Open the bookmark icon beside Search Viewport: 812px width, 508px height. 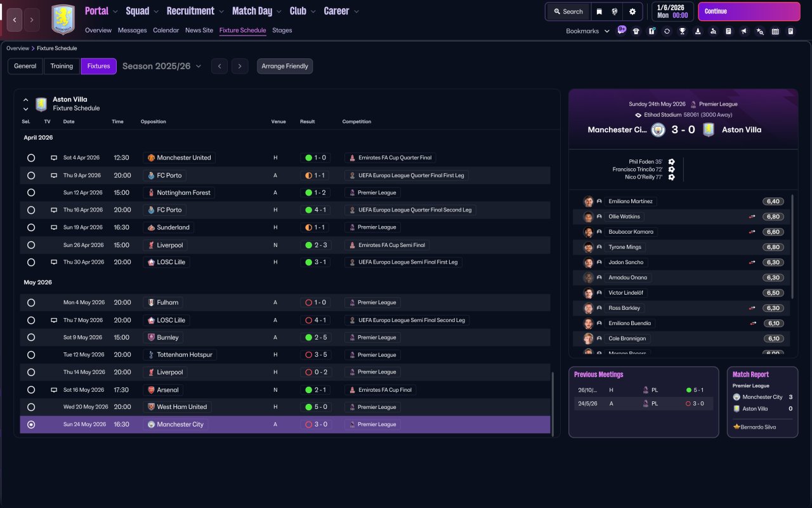[599, 11]
